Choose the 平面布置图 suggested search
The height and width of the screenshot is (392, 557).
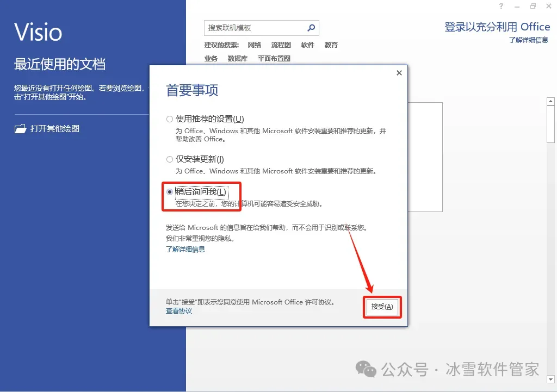tap(274, 59)
